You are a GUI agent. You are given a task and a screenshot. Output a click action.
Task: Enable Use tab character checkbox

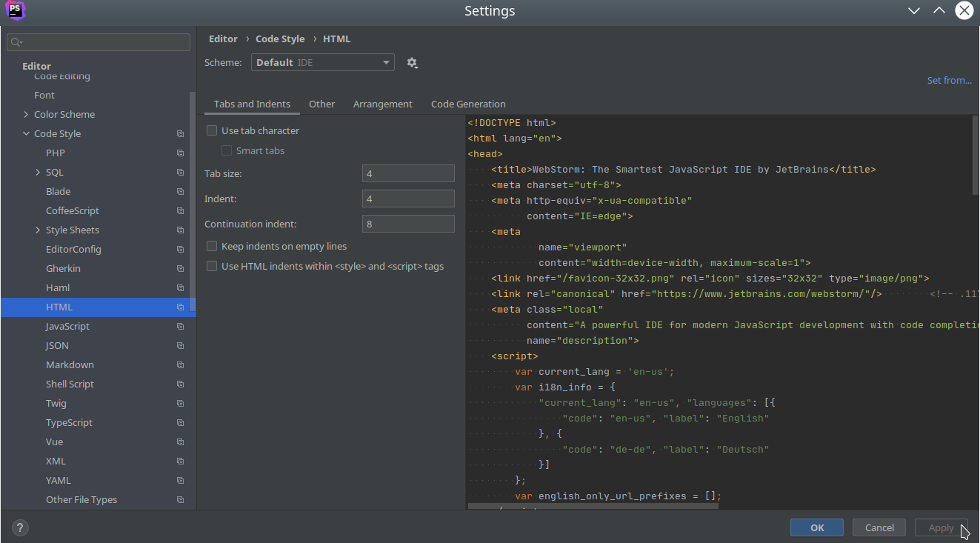[212, 130]
